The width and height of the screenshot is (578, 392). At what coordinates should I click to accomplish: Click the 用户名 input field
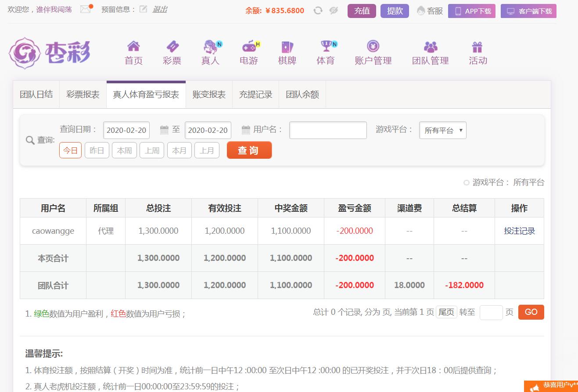(328, 130)
